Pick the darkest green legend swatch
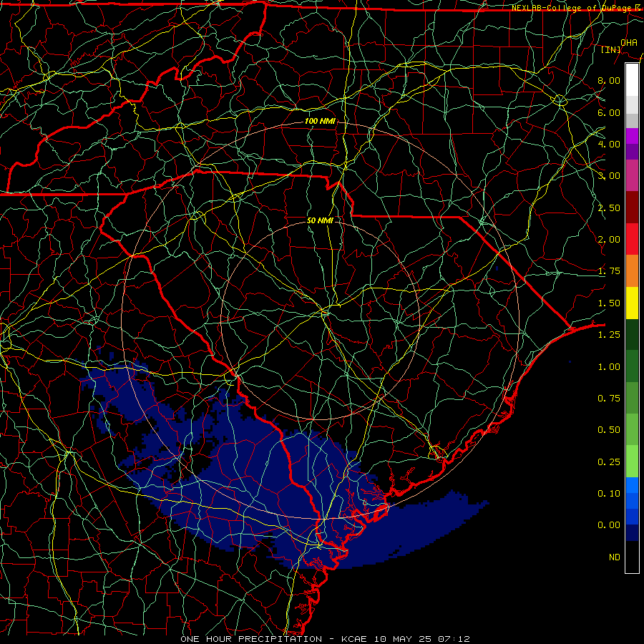The height and width of the screenshot is (644, 644). tap(632, 334)
